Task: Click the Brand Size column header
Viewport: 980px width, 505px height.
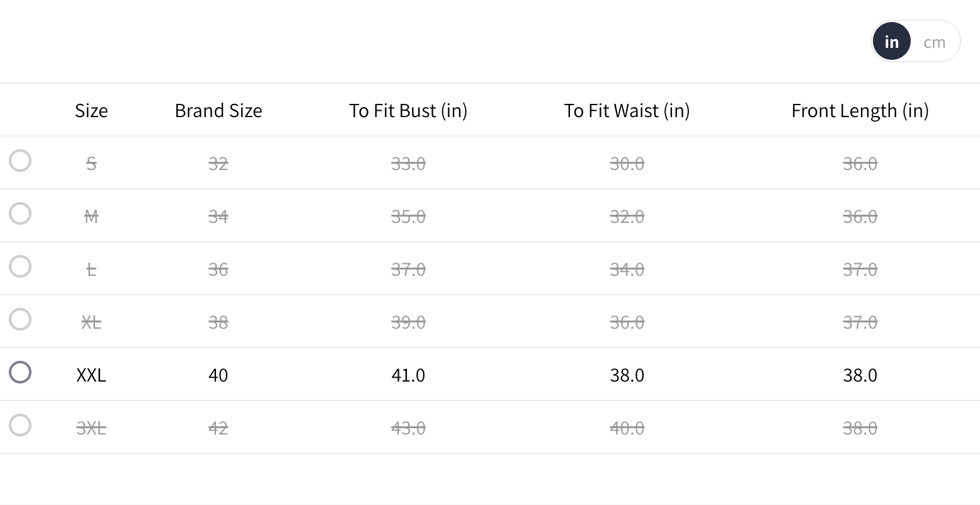Action: [x=219, y=111]
